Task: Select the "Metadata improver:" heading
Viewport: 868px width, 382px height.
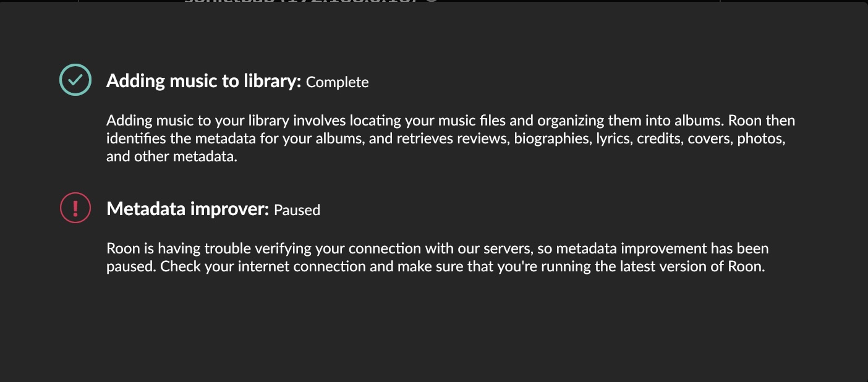Action: coord(187,209)
